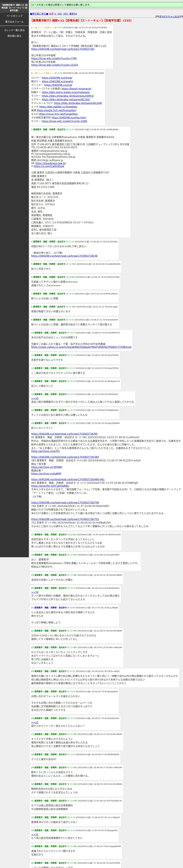
Task: Open post range 201- link
Action: [66, 14]
